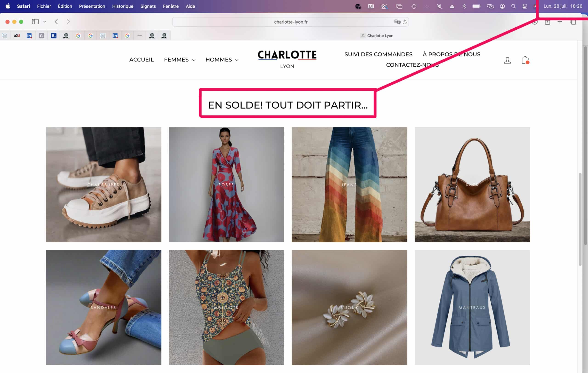The width and height of the screenshot is (588, 373).
Task: Show the tab overview icon
Action: (x=573, y=22)
